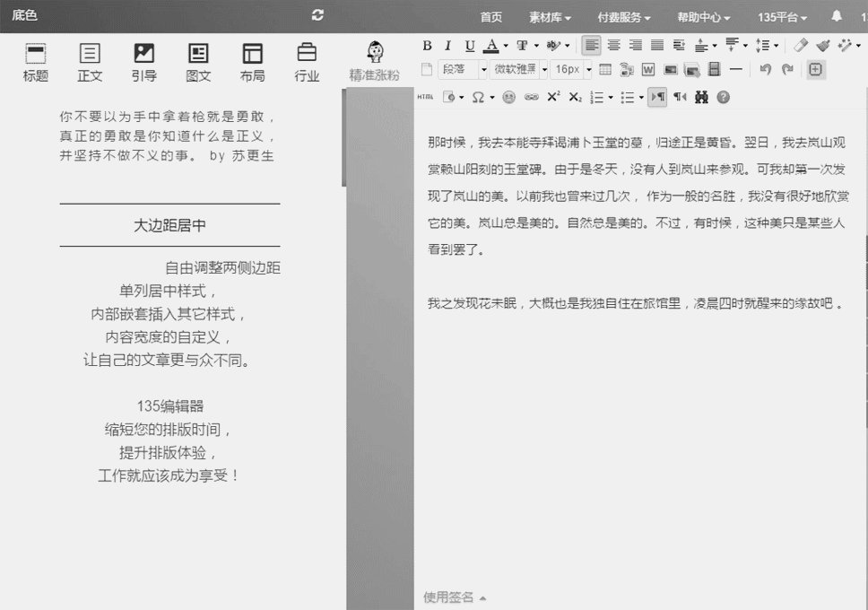Open the 135平台 menu
Viewport: 868px width, 610px height.
tap(782, 17)
